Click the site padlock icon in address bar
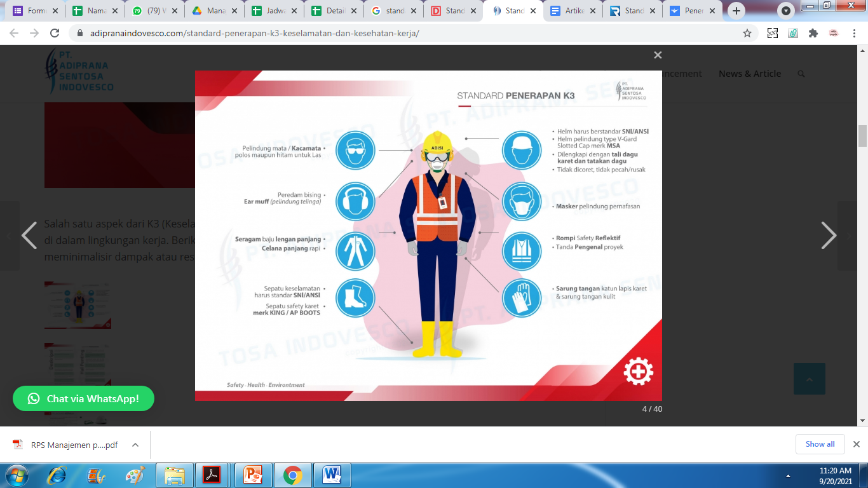This screenshot has height=488, width=868. (x=80, y=33)
